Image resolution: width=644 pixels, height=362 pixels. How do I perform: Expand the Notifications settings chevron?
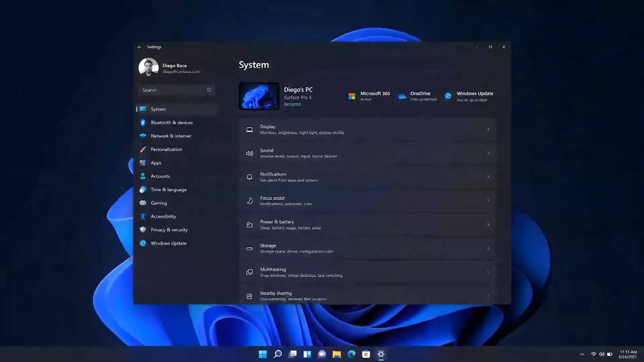click(x=488, y=176)
